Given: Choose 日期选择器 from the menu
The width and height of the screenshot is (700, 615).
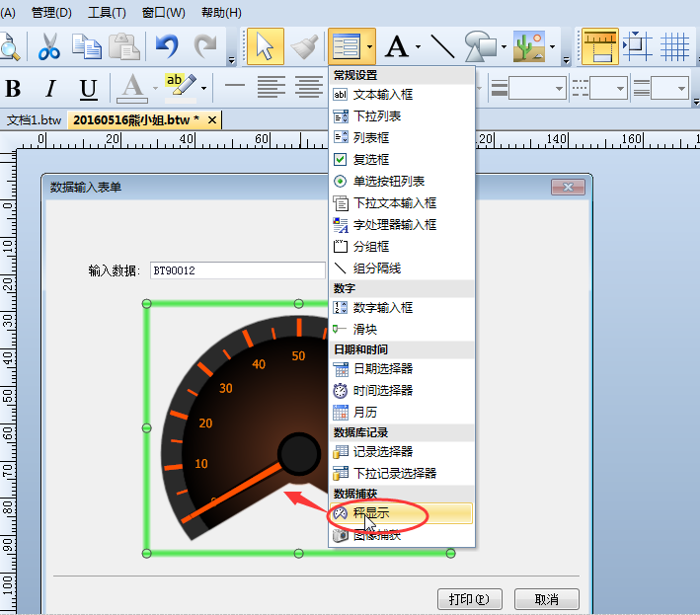Looking at the screenshot, I should coord(401,368).
